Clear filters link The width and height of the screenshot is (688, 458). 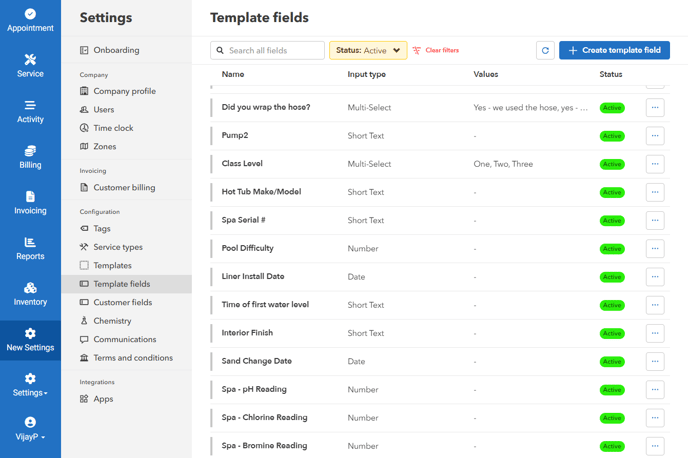click(x=436, y=50)
